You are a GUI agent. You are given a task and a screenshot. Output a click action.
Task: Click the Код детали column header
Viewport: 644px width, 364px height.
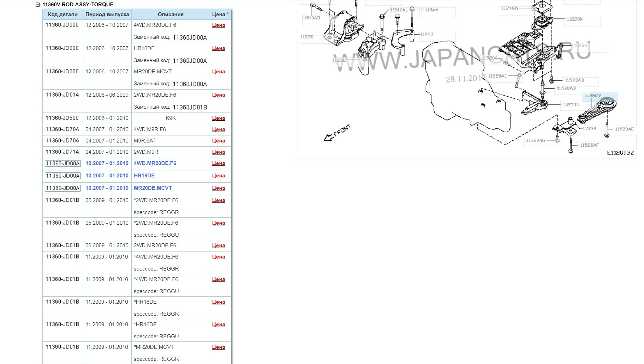pos(63,14)
